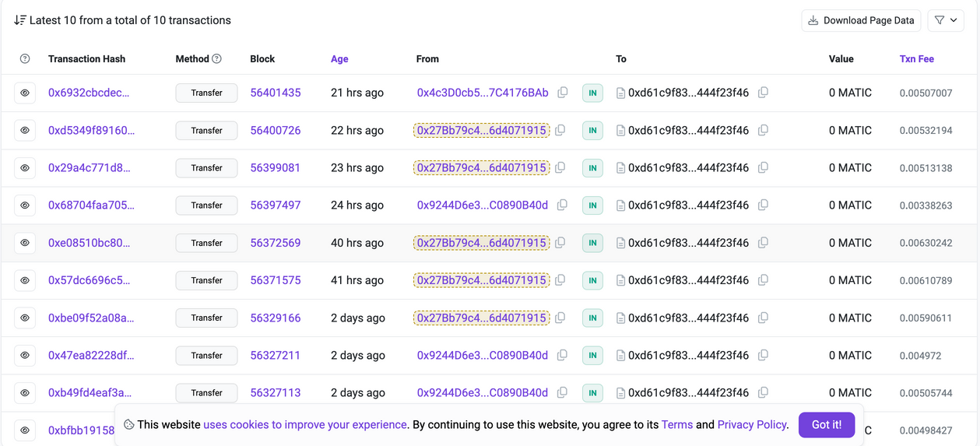Screen dimensions: 980x446
Task: Download Page Data
Action: click(861, 20)
